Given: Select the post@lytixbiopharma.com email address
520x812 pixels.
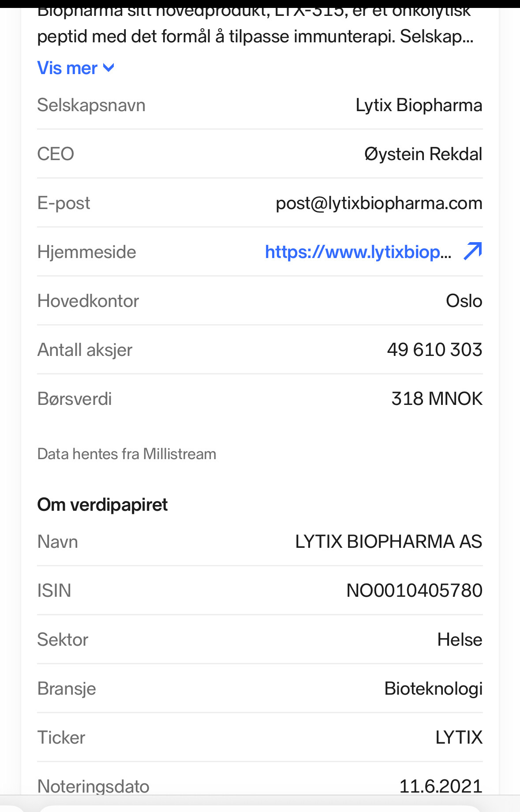Looking at the screenshot, I should click(379, 203).
